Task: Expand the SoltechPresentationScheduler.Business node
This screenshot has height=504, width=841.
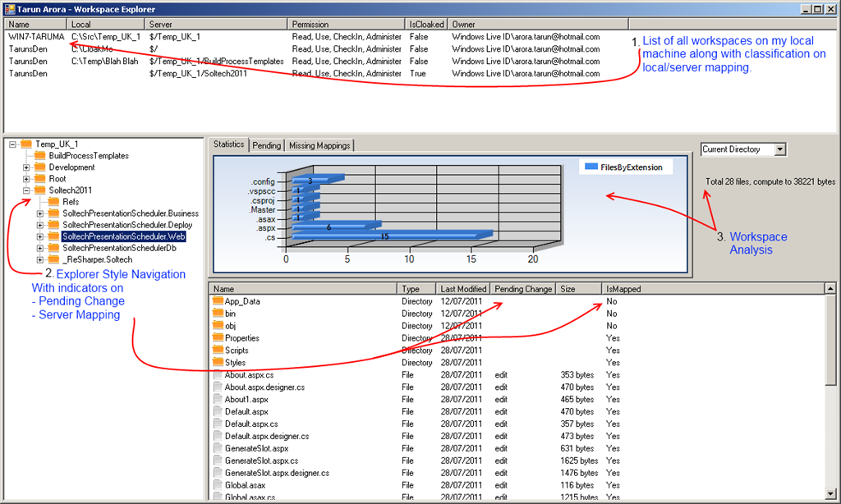Action: [x=39, y=213]
